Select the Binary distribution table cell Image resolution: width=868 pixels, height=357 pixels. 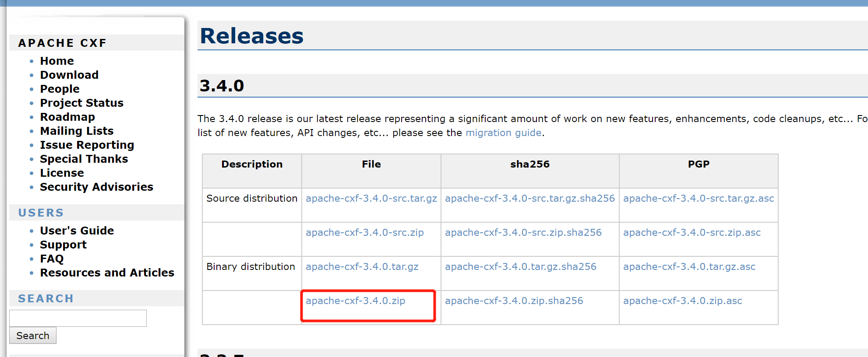tap(252, 273)
